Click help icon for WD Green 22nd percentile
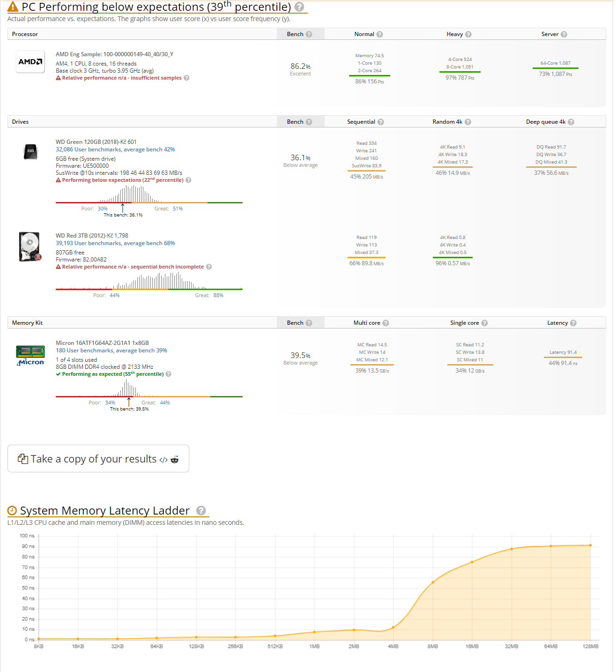 (188, 180)
